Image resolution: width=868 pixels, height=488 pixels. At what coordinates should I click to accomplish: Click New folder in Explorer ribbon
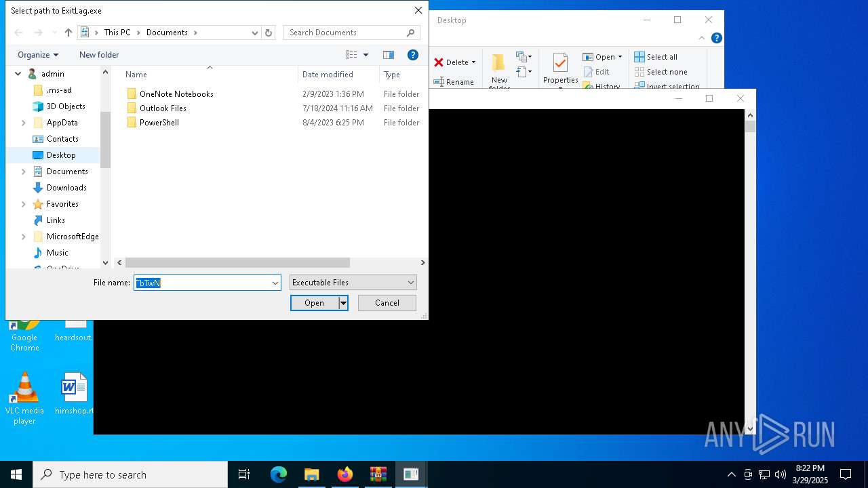[x=499, y=71]
